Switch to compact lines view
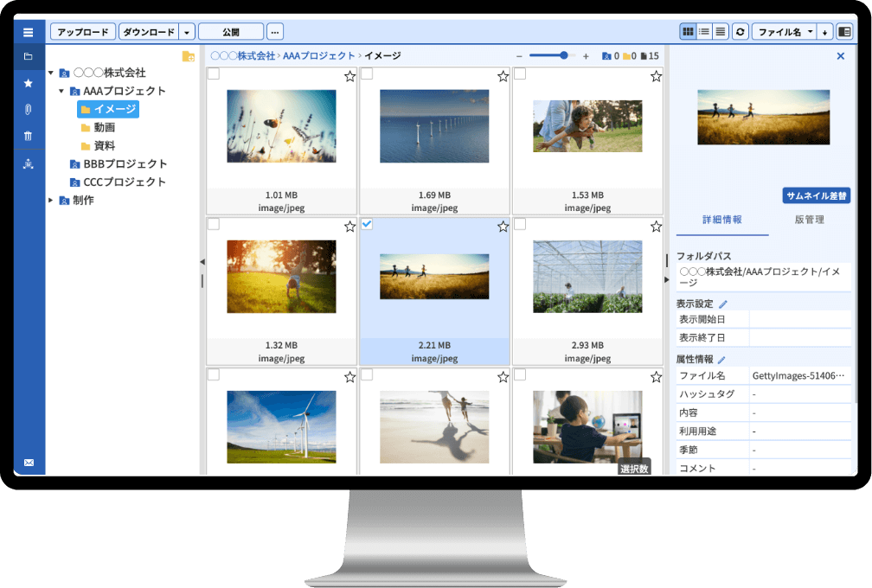 pos(720,32)
